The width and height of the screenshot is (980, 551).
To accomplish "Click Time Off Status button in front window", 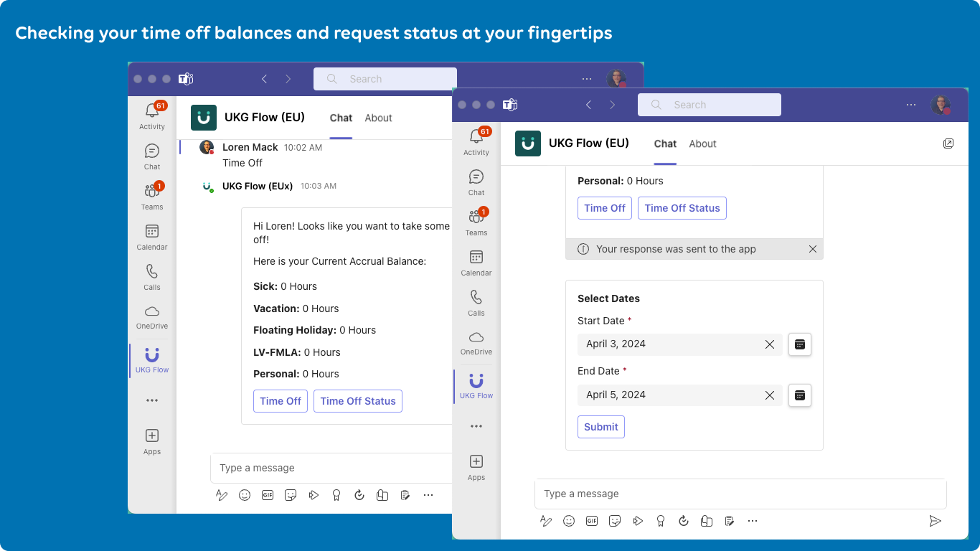I will [x=682, y=208].
